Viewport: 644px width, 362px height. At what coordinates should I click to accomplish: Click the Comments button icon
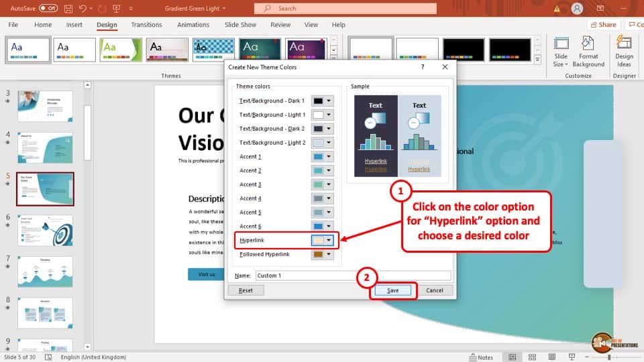[636, 25]
